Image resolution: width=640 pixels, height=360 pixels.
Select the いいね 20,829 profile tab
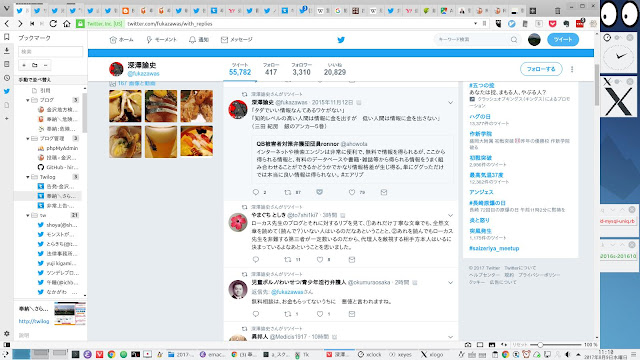(x=335, y=69)
